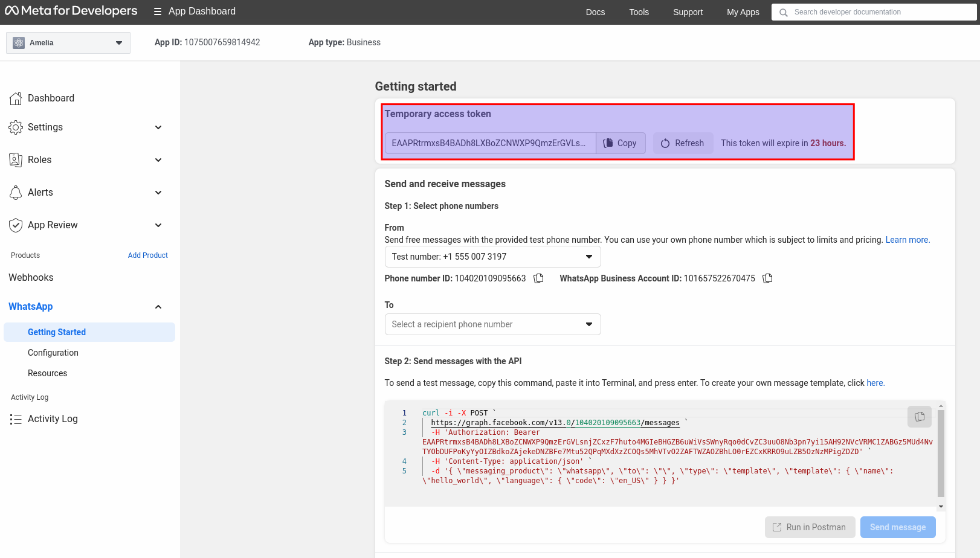Click the code block scroll up arrow
980x558 pixels.
coord(941,406)
